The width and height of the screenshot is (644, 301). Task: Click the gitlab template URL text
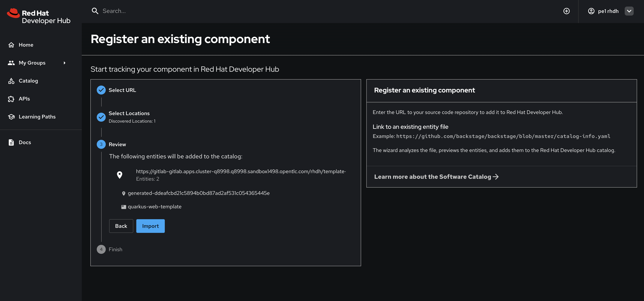241,171
